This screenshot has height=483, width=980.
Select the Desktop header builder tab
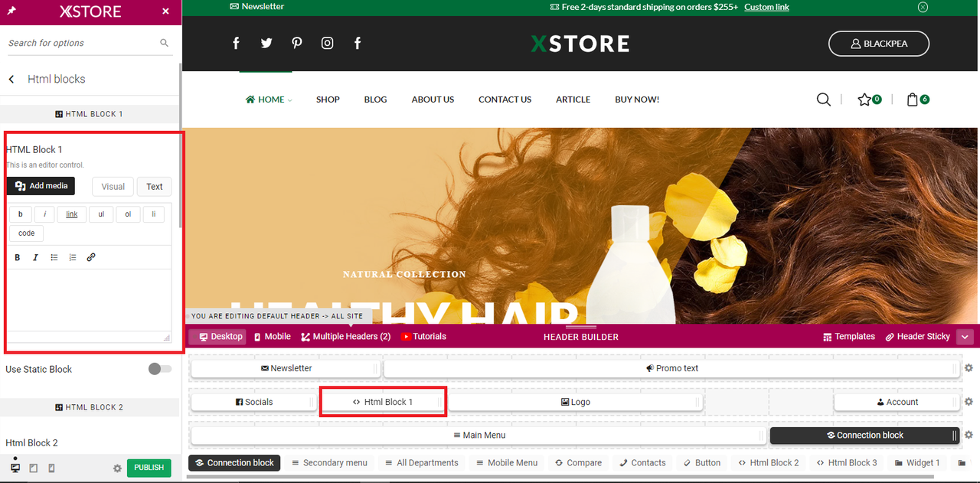(x=218, y=337)
